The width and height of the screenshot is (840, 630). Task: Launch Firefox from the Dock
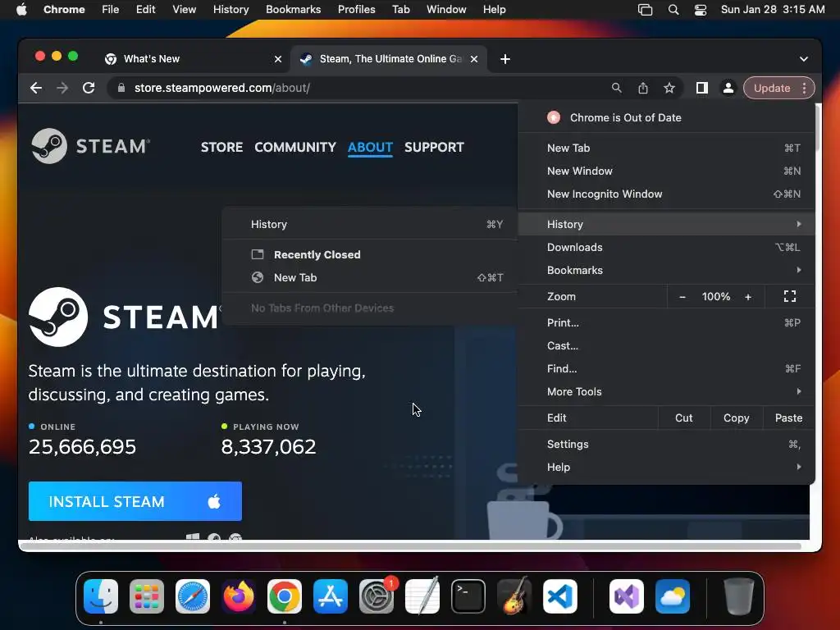[239, 596]
